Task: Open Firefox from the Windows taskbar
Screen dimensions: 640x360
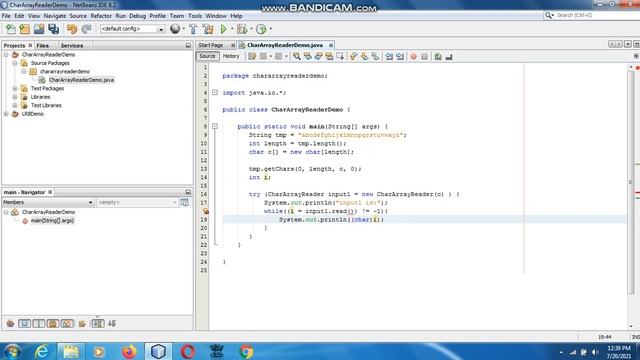Action: coord(129,351)
